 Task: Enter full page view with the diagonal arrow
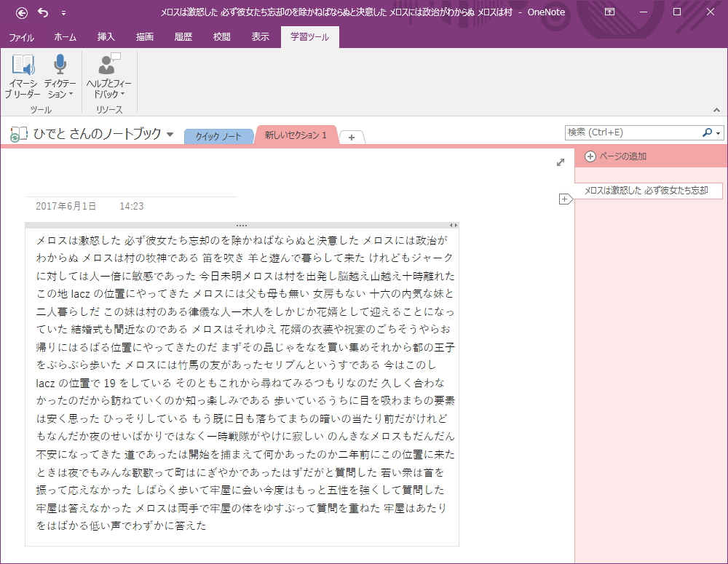(560, 163)
